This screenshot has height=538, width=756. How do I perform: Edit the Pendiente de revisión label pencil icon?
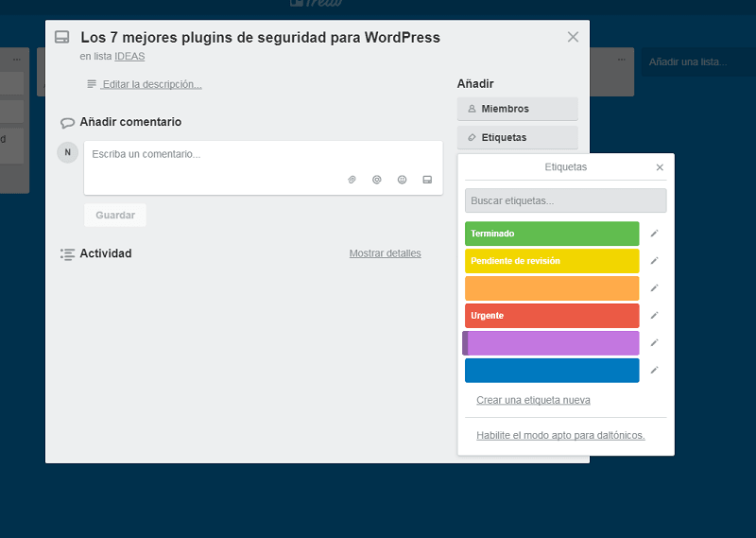(654, 261)
